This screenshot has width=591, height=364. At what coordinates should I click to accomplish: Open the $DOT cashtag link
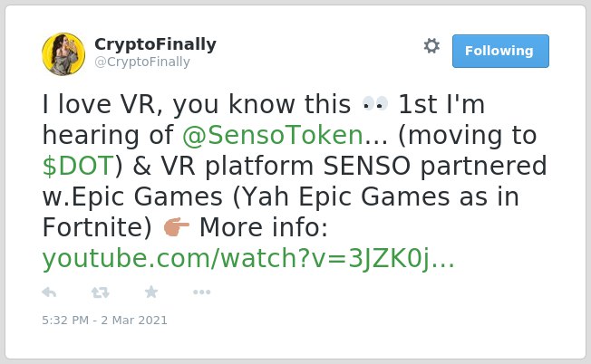(78, 166)
